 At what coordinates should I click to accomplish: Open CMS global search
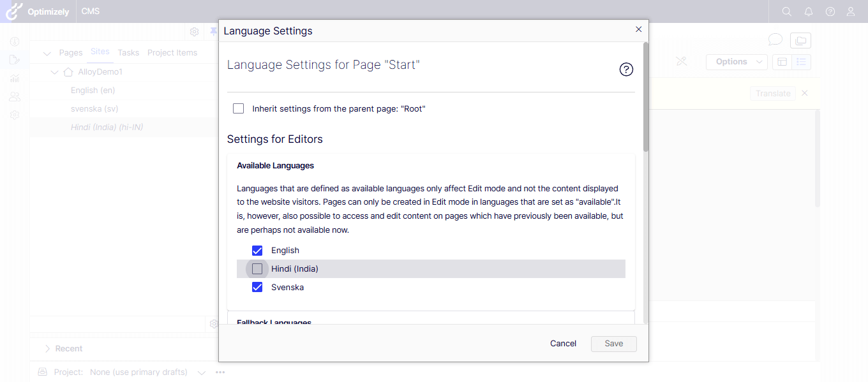(x=786, y=11)
